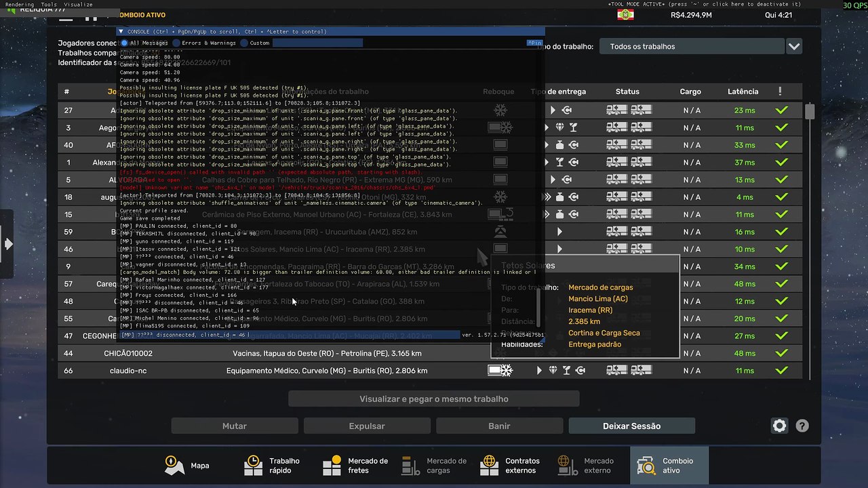Click the weight icon in the 33 ms row
The height and width of the screenshot is (488, 868).
(x=559, y=145)
